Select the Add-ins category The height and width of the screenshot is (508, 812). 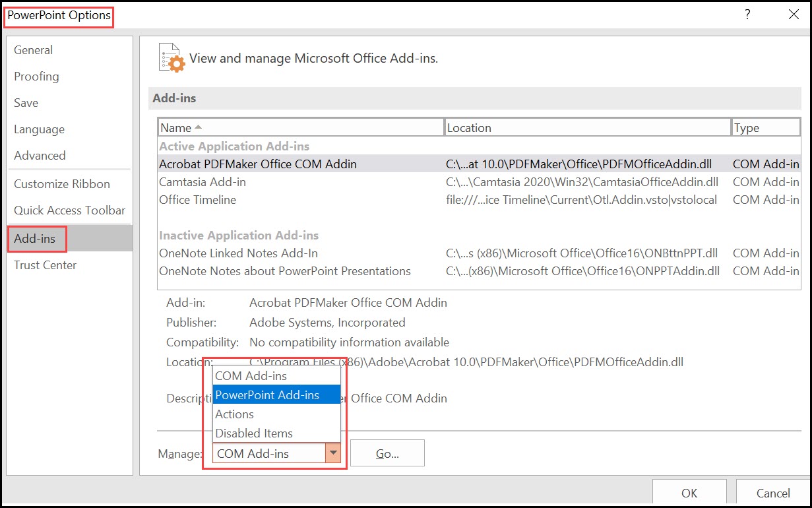69,239
